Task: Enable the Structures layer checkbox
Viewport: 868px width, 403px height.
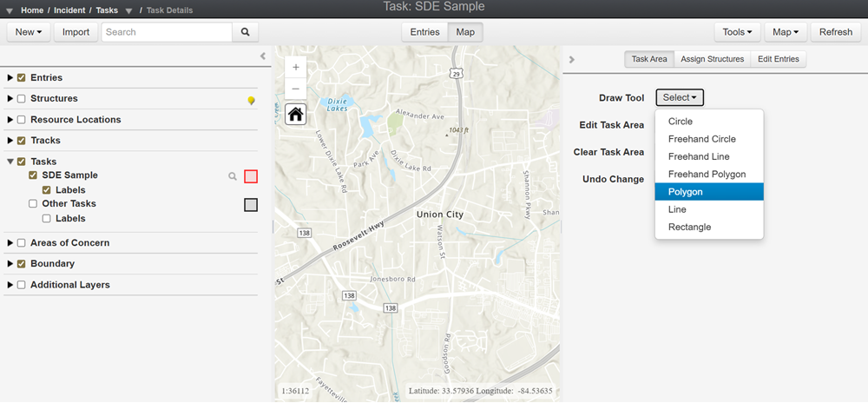Action: click(x=22, y=98)
